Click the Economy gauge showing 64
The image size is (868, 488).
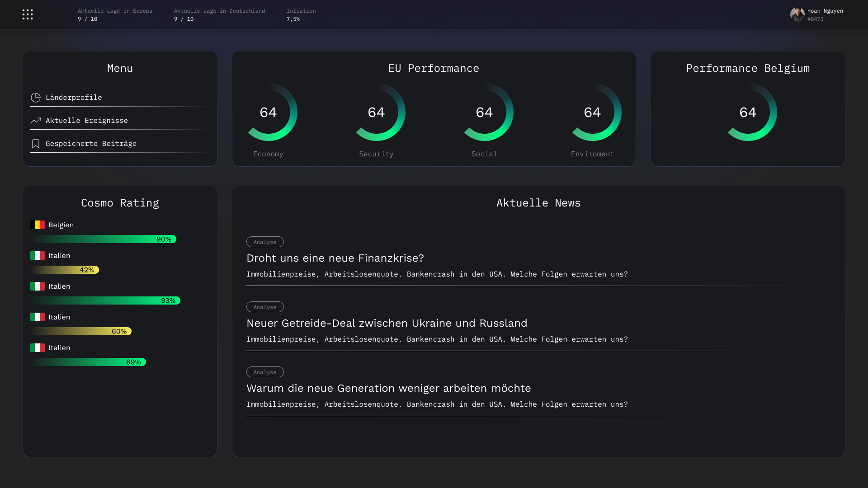[269, 113]
